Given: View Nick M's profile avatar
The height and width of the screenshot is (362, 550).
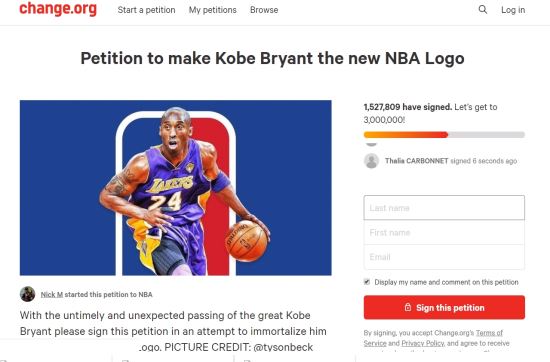Looking at the screenshot, I should coord(27,294).
